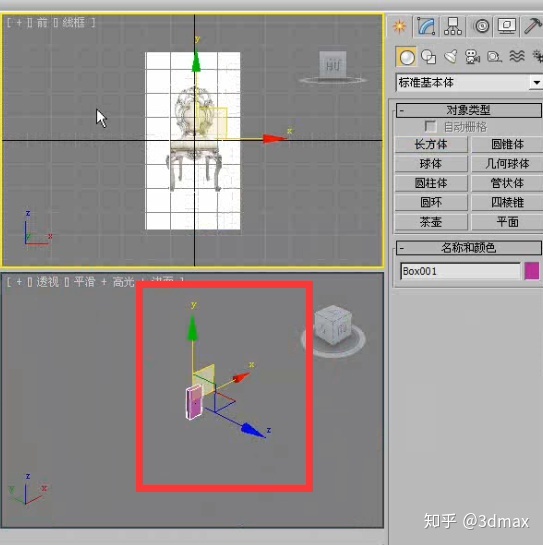Click the green Y axis arrow in perspective view
Screen dimensions: 543x545
tap(192, 328)
